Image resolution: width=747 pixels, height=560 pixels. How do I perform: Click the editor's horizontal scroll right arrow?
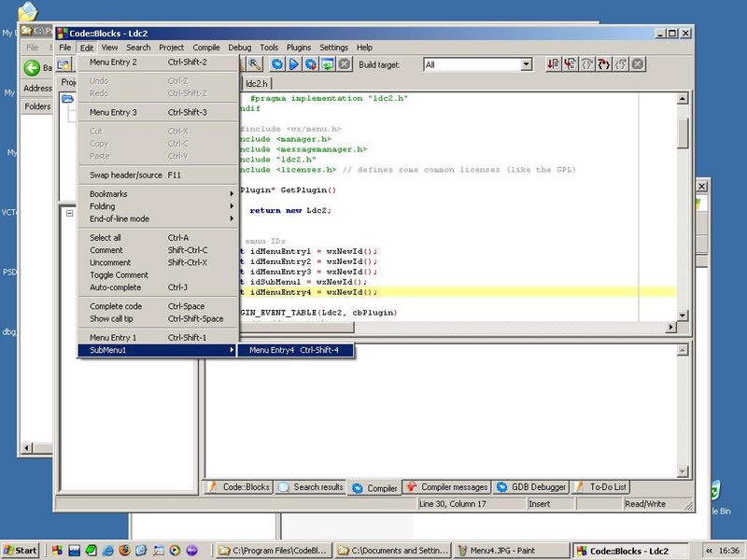[x=670, y=327]
